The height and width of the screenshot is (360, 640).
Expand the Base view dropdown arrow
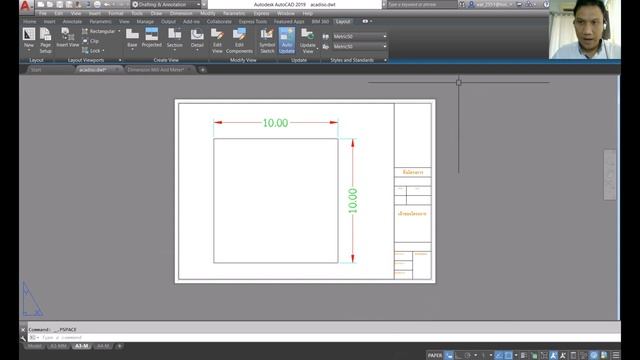pyautogui.click(x=132, y=50)
